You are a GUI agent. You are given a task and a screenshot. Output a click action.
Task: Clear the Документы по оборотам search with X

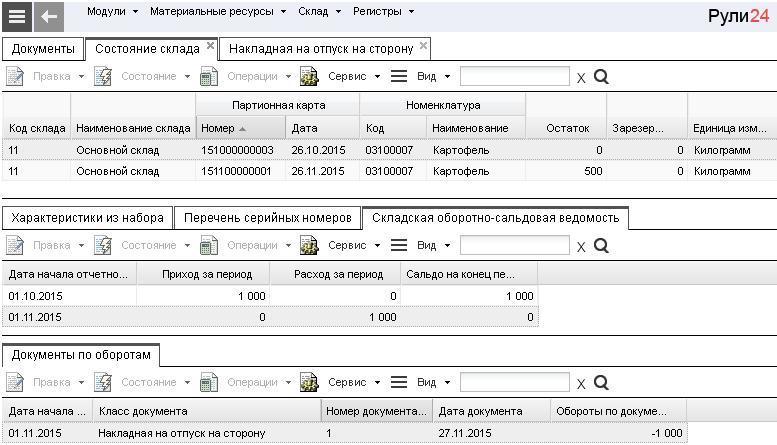(x=581, y=384)
